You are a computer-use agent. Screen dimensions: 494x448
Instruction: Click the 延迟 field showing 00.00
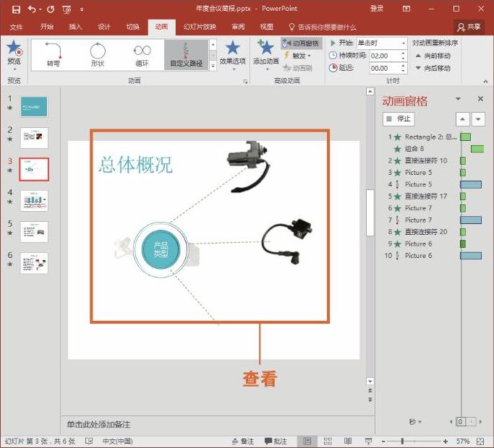tap(385, 68)
